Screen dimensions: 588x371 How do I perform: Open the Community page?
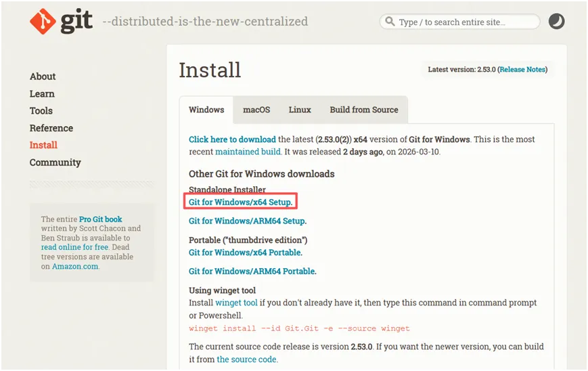point(55,162)
